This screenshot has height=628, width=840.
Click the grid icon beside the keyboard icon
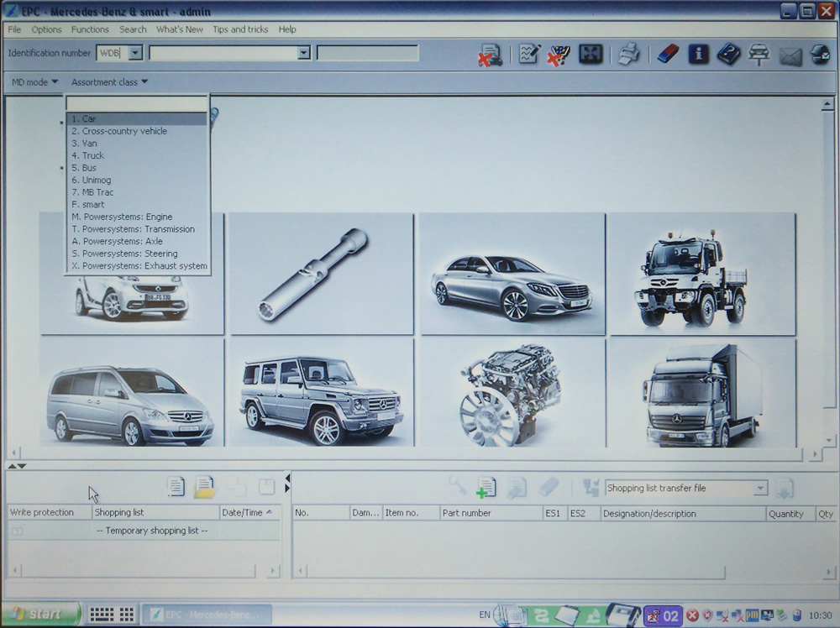click(x=127, y=614)
